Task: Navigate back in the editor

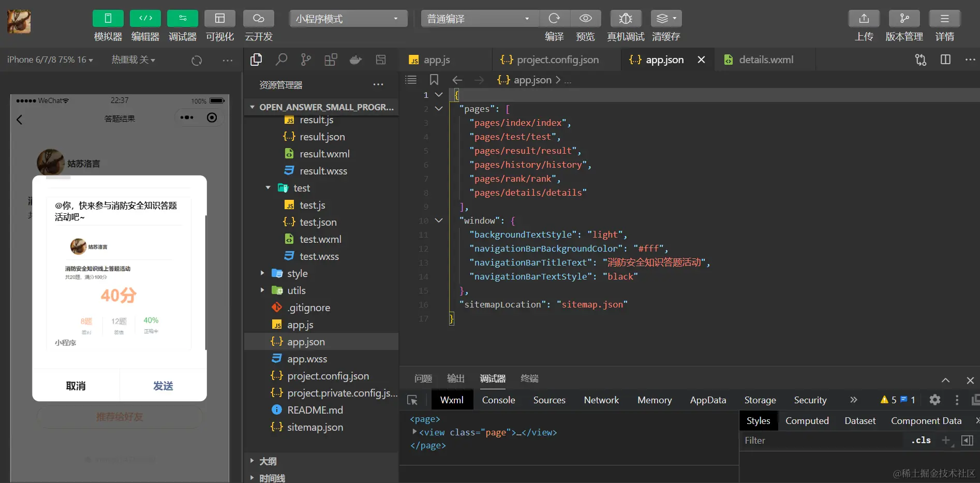Action: [457, 80]
